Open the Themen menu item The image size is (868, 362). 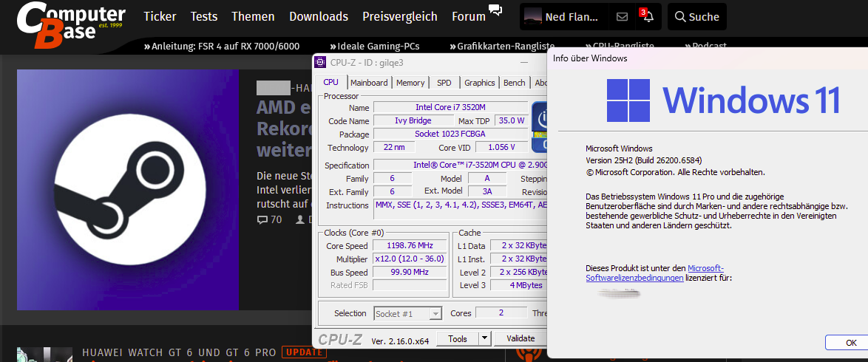[253, 16]
